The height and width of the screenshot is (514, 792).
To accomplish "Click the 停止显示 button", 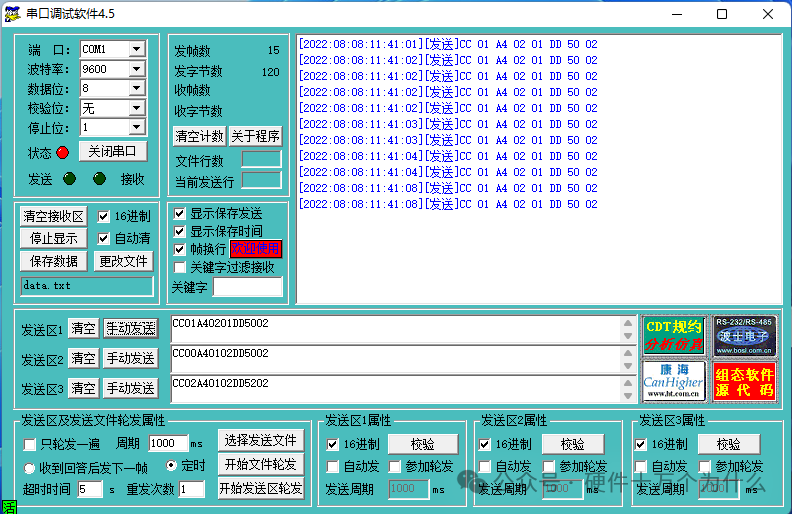I will pos(54,238).
